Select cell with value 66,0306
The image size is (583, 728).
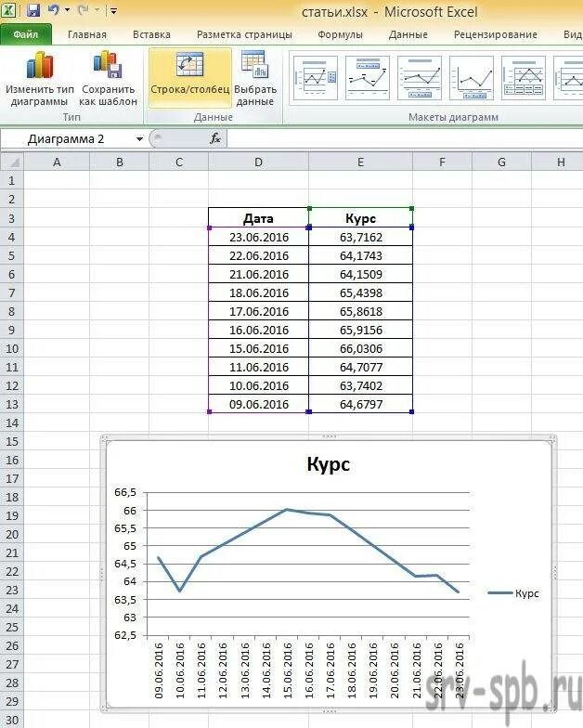[x=360, y=348]
